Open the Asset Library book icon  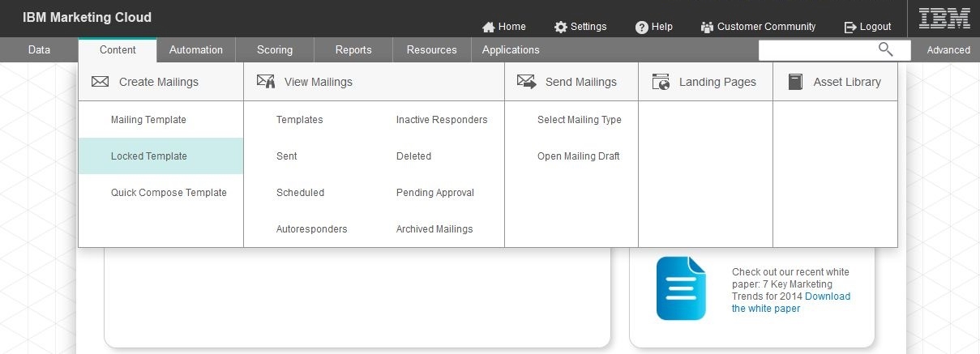795,82
